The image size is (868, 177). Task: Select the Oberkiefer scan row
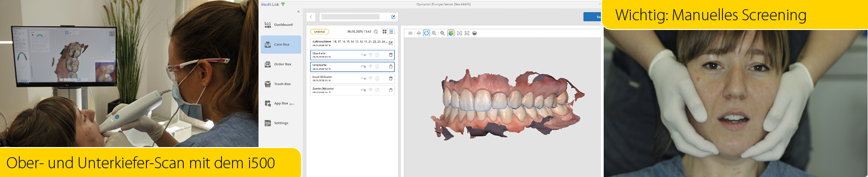click(x=352, y=55)
